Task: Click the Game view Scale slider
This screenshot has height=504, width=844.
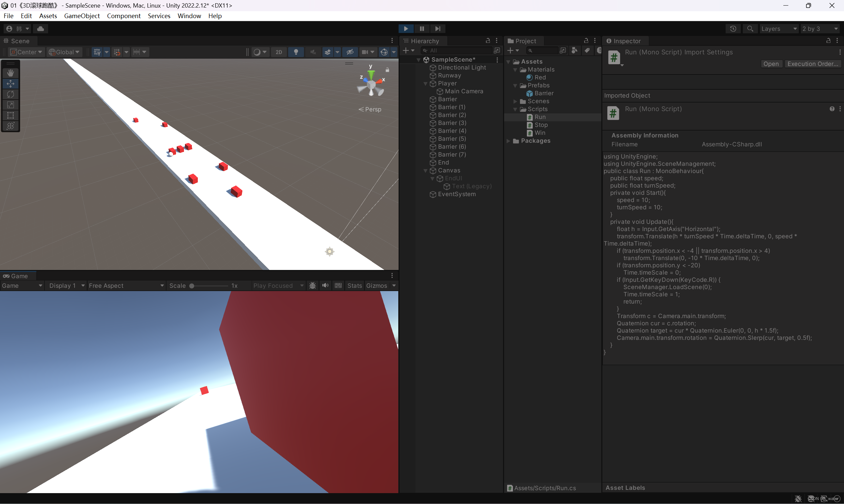Action: click(x=209, y=286)
